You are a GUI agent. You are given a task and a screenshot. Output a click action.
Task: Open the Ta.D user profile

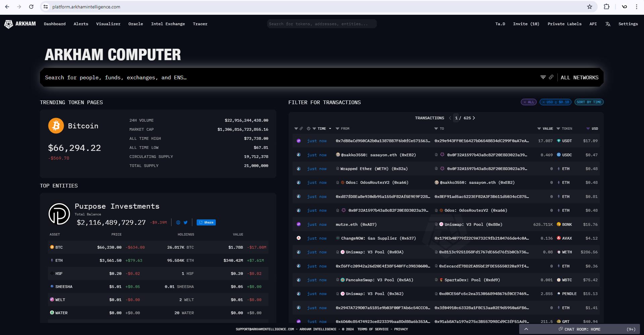point(500,24)
